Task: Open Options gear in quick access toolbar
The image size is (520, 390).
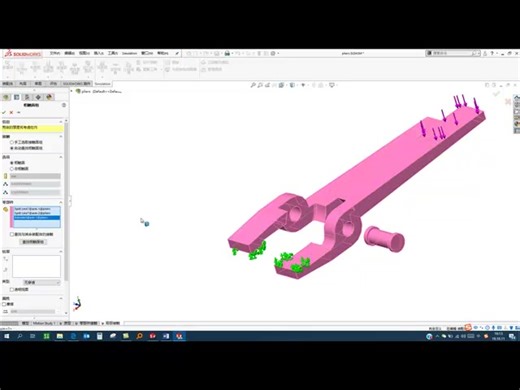Action: (x=273, y=53)
